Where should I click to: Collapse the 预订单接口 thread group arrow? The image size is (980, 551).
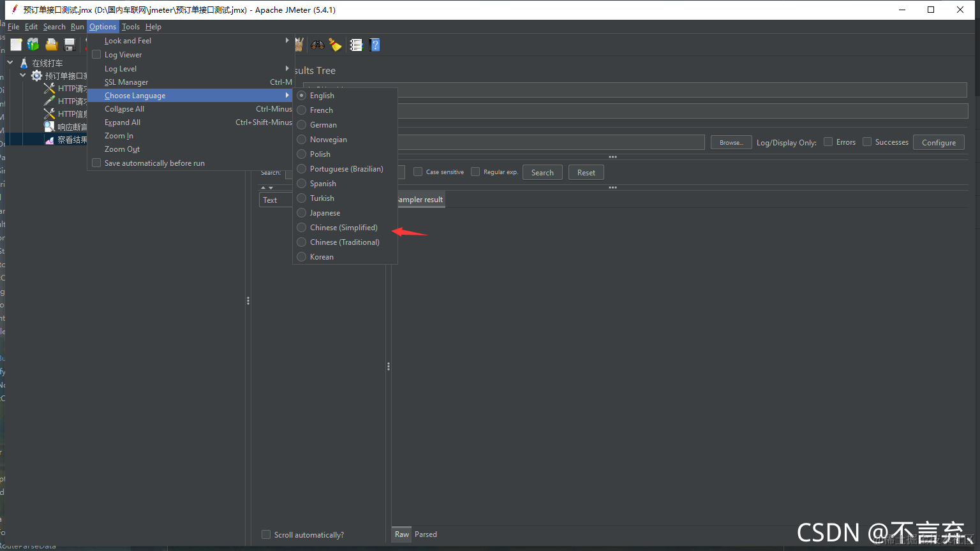23,75
